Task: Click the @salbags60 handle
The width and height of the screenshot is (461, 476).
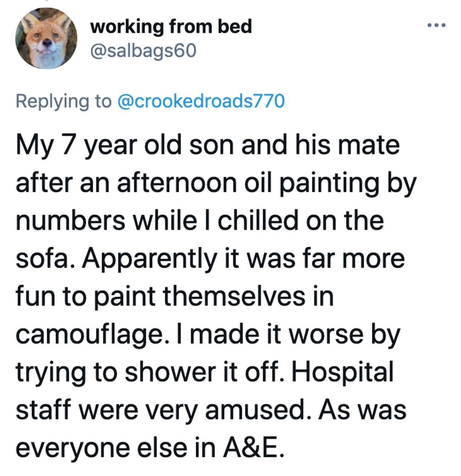Action: click(143, 51)
